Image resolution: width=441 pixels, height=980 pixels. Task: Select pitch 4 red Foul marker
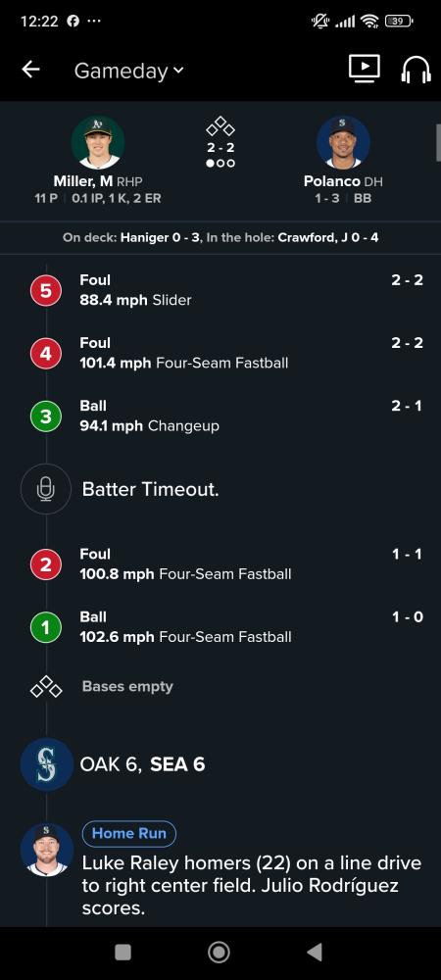46,354
